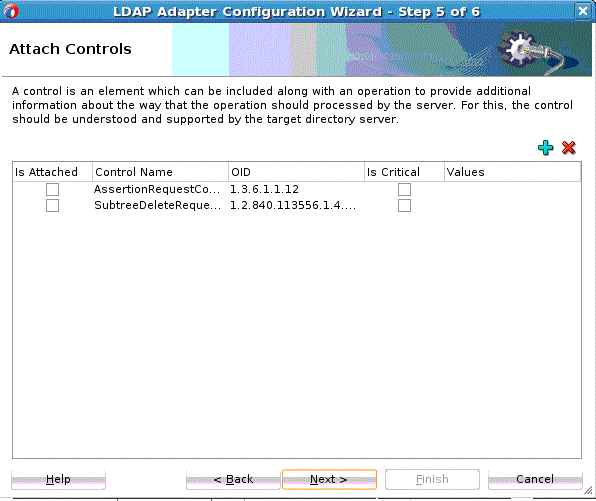Click the Values column header
This screenshot has width=596, height=501.
pos(512,172)
